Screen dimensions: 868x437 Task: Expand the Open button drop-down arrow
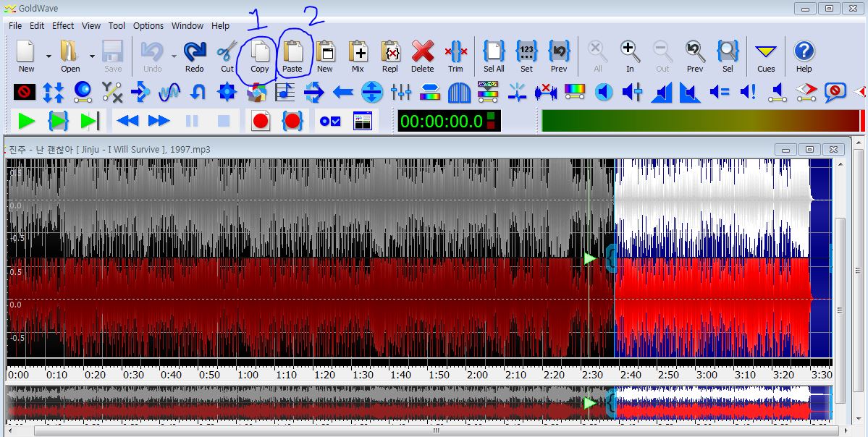pyautogui.click(x=92, y=56)
